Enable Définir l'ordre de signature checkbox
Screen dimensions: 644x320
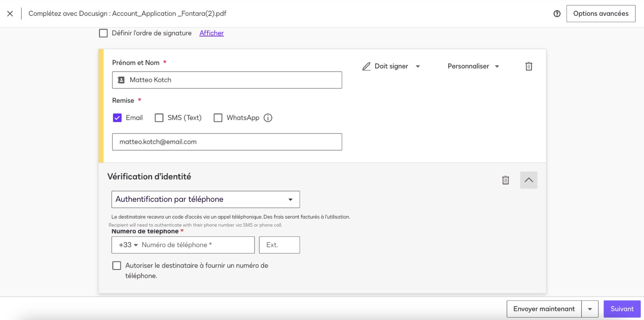point(103,33)
